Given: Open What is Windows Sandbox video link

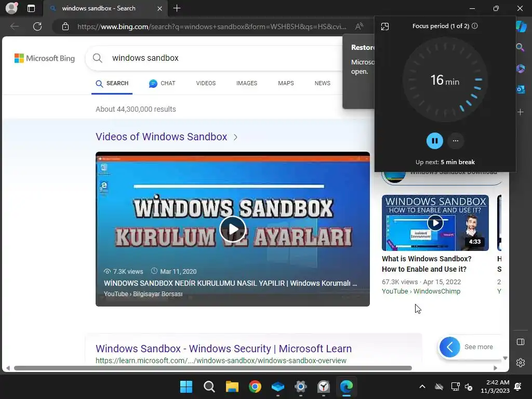Looking at the screenshot, I should point(427,264).
